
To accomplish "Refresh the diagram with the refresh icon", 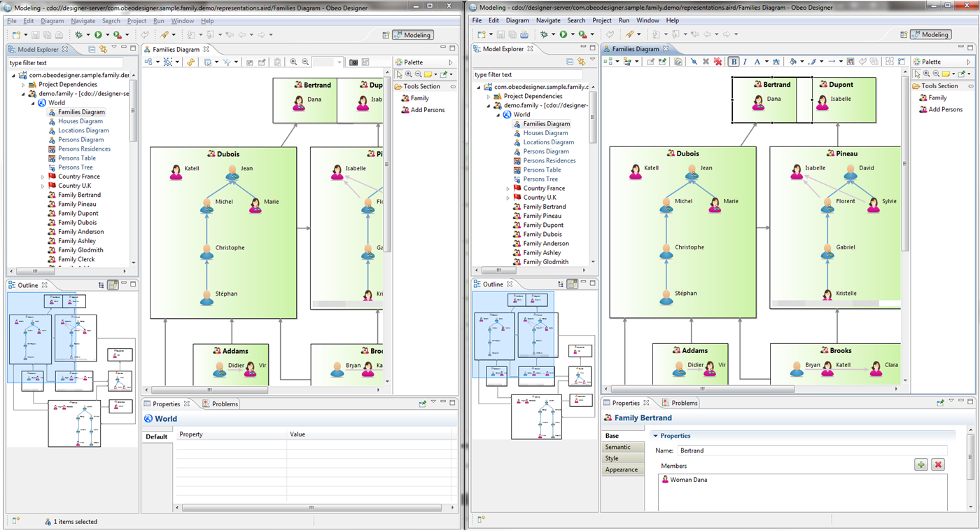I will tap(192, 61).
